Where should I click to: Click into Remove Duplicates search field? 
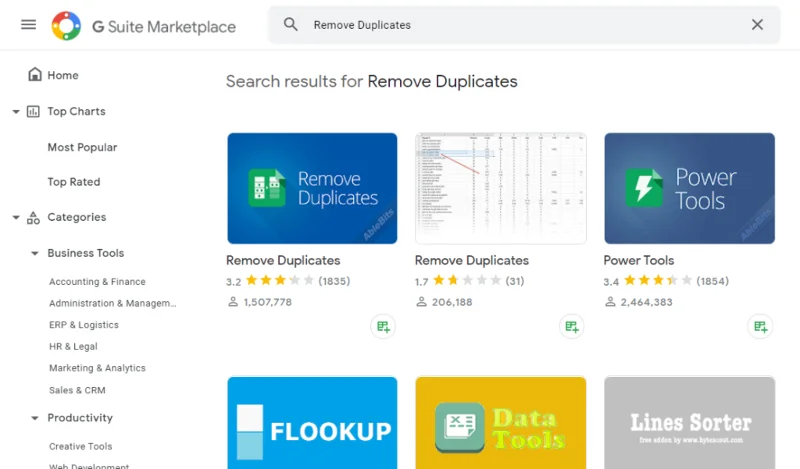[524, 25]
